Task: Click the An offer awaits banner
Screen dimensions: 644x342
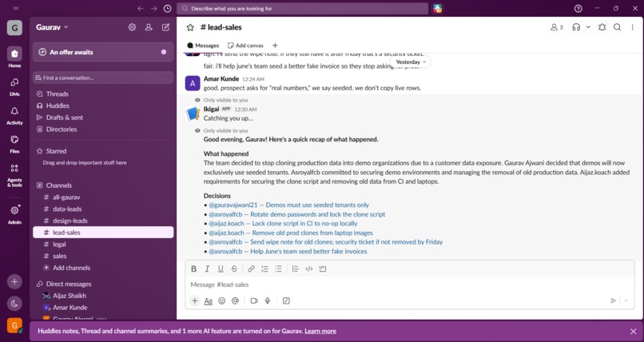Action: (x=103, y=52)
